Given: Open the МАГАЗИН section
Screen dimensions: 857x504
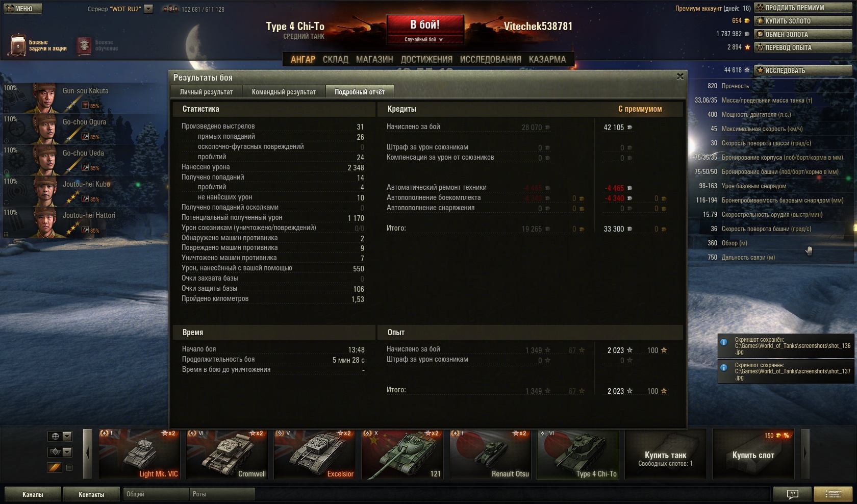Looking at the screenshot, I should (374, 60).
